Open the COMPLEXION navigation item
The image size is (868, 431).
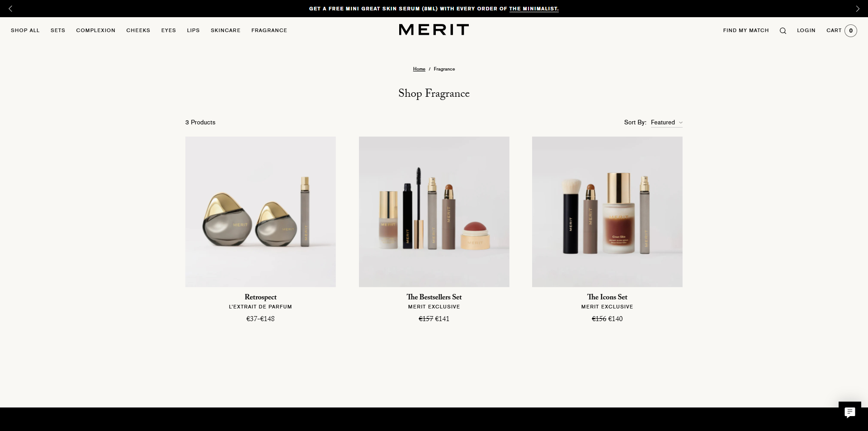(x=95, y=30)
